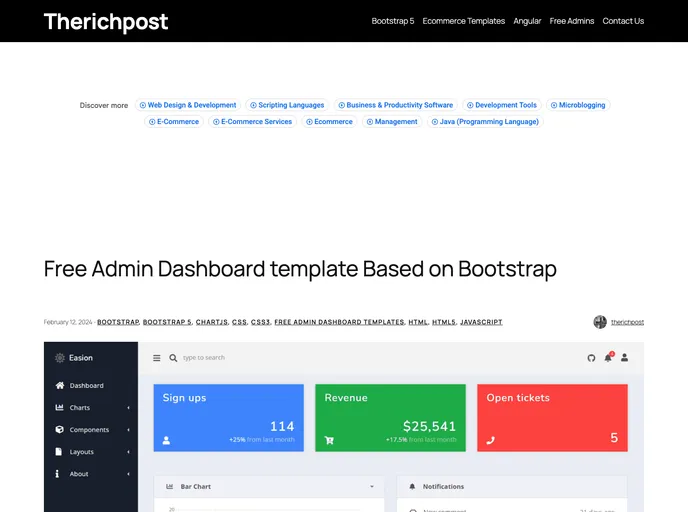Click the hamburger menu icon in dashboard

point(156,358)
